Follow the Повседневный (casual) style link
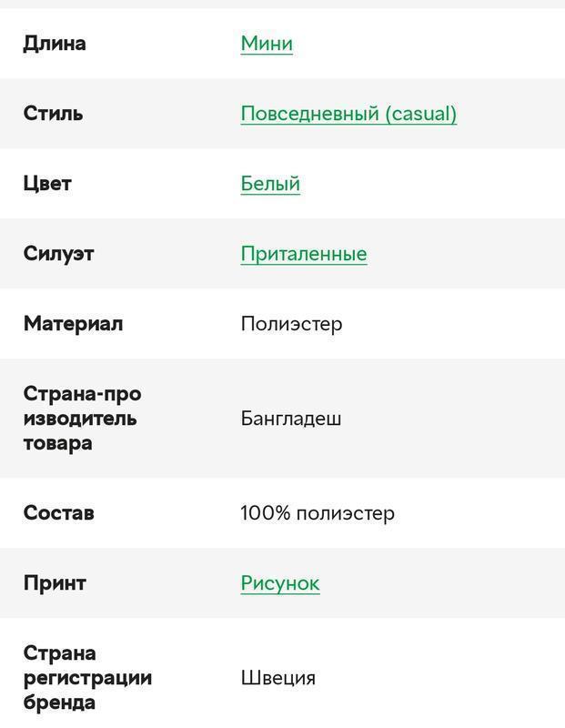This screenshot has height=728, width=565. click(x=348, y=114)
